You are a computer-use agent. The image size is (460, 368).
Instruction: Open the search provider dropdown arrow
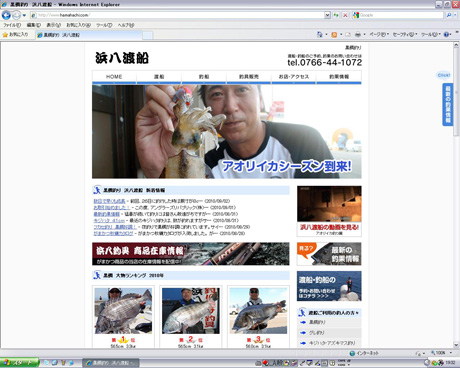click(455, 15)
